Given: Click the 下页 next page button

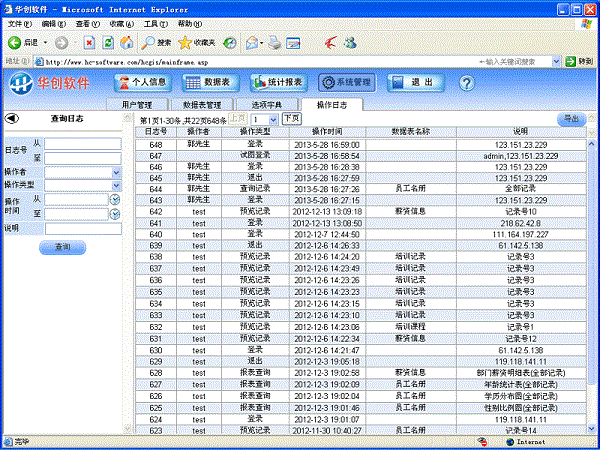Looking at the screenshot, I should coord(291,118).
